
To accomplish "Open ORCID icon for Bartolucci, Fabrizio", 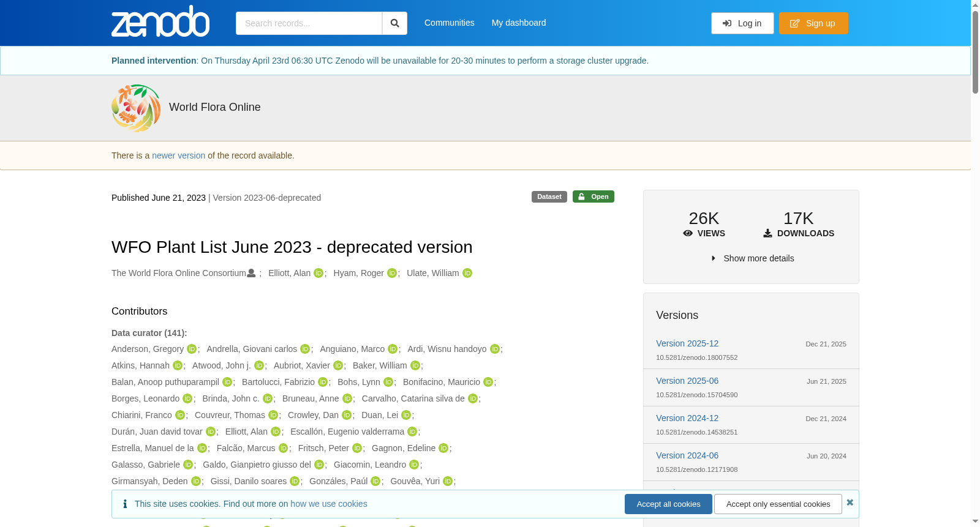I will pos(323,382).
